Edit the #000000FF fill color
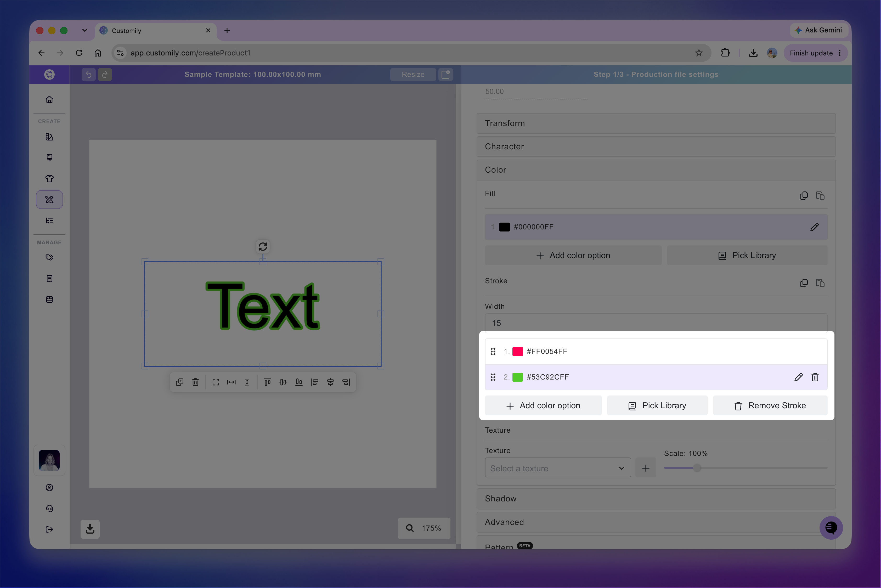The image size is (881, 588). point(814,227)
